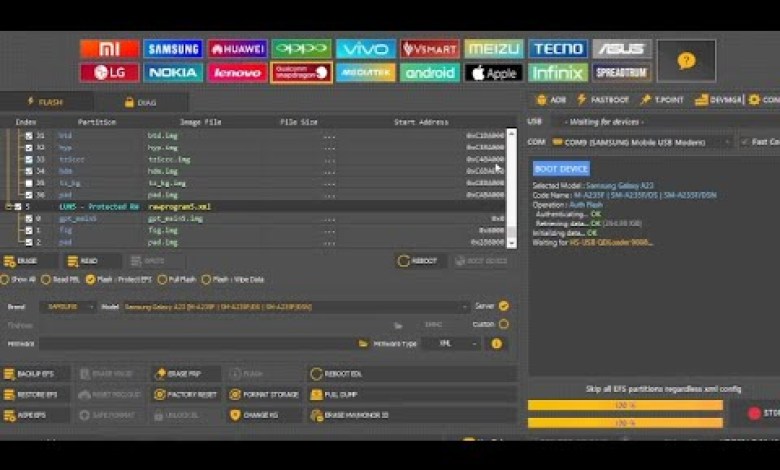780x470 pixels.
Task: Uncheck the fsg.img partition checkbox
Action: (29, 230)
